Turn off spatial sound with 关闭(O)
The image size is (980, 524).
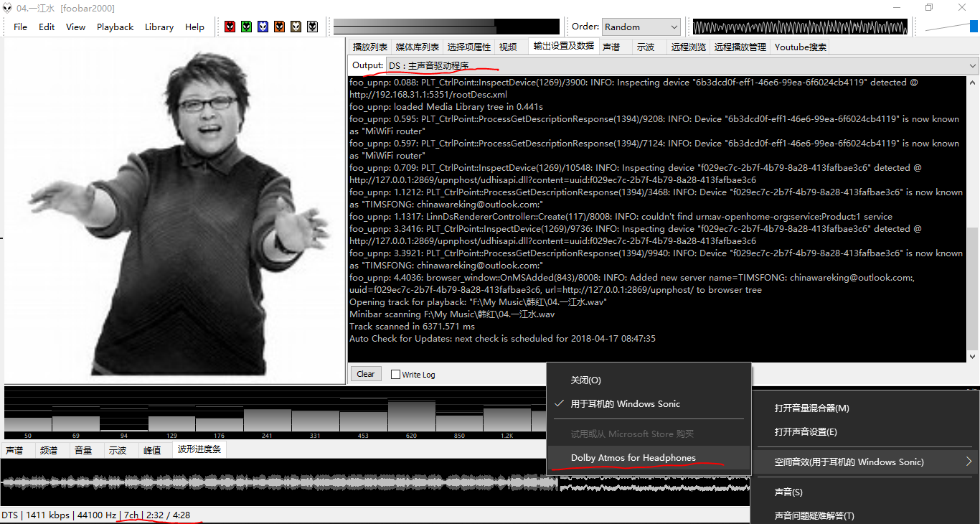(x=585, y=380)
